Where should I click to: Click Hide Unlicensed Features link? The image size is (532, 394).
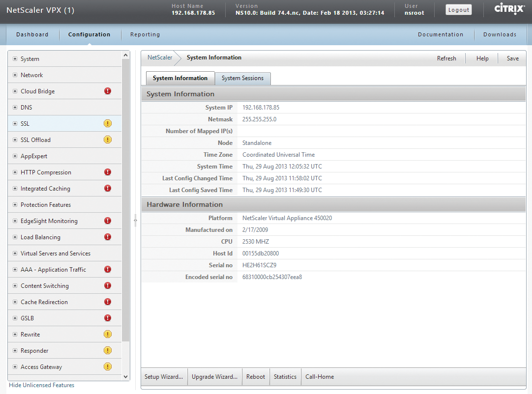[x=41, y=385]
